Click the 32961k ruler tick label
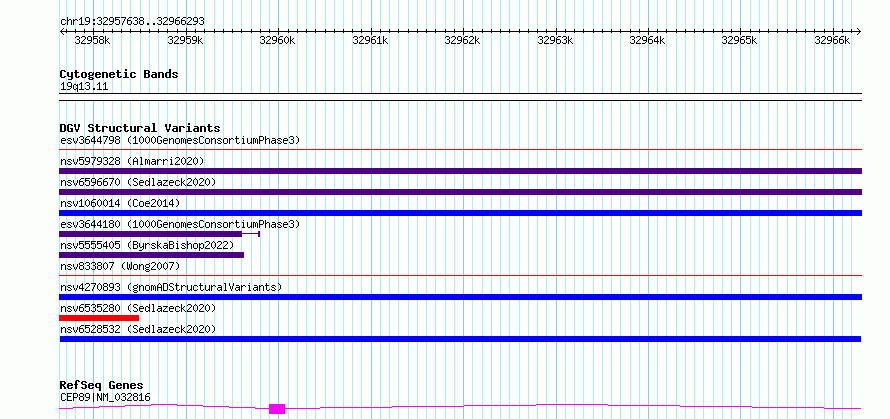Screen dimensions: 890x419 click(x=370, y=40)
